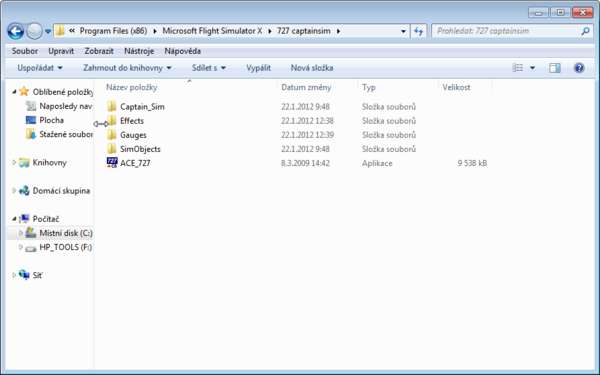
Task: Expand the Síť tree node
Action: pos(14,275)
